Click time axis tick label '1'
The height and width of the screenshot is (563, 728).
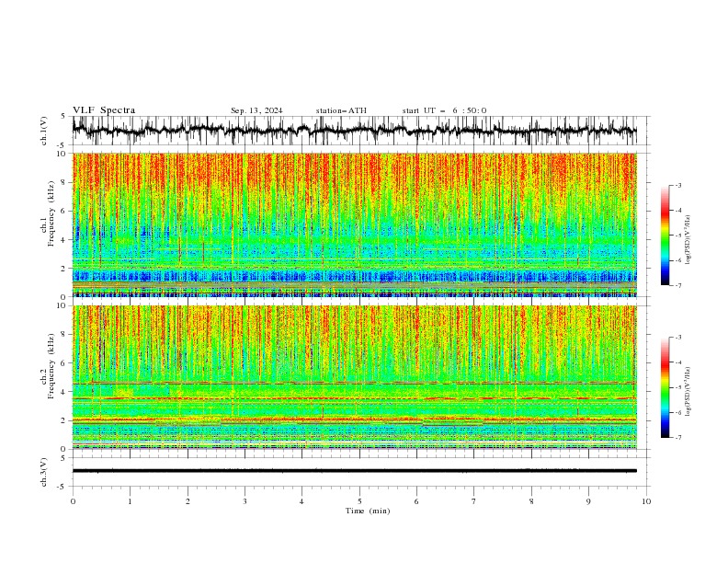130,501
